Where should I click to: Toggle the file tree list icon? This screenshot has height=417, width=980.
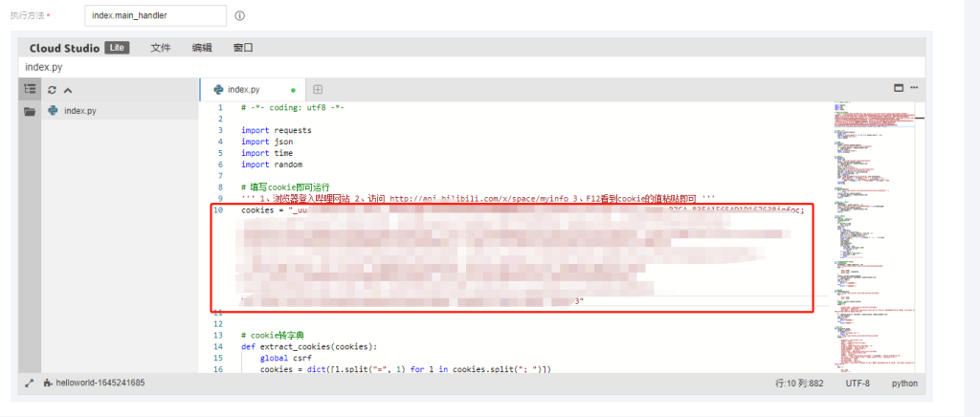coord(30,89)
